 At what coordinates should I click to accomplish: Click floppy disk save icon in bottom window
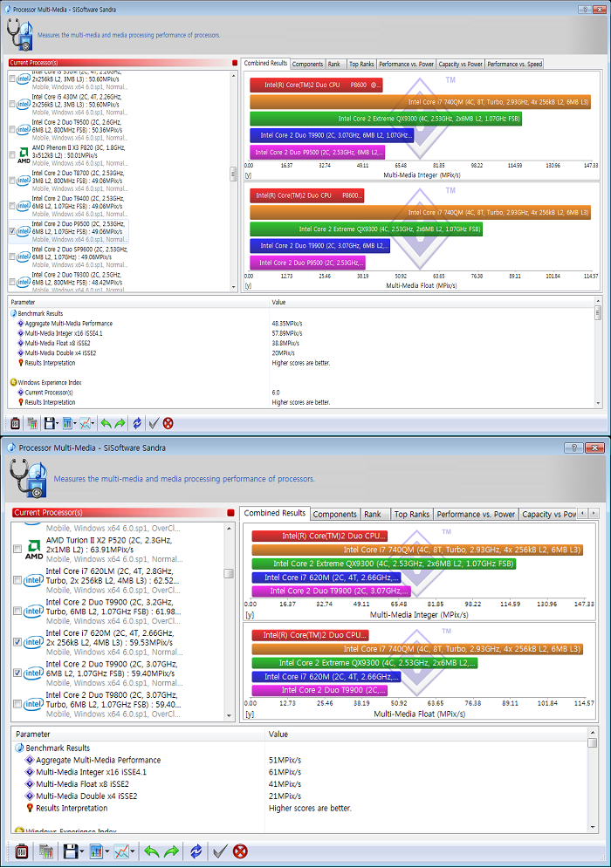tap(70, 851)
